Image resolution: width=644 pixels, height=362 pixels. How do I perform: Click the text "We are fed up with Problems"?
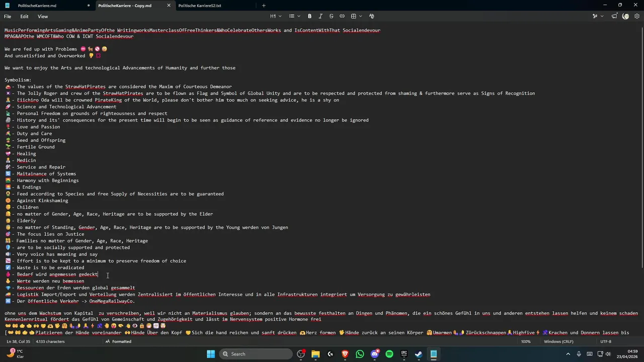pyautogui.click(x=41, y=49)
